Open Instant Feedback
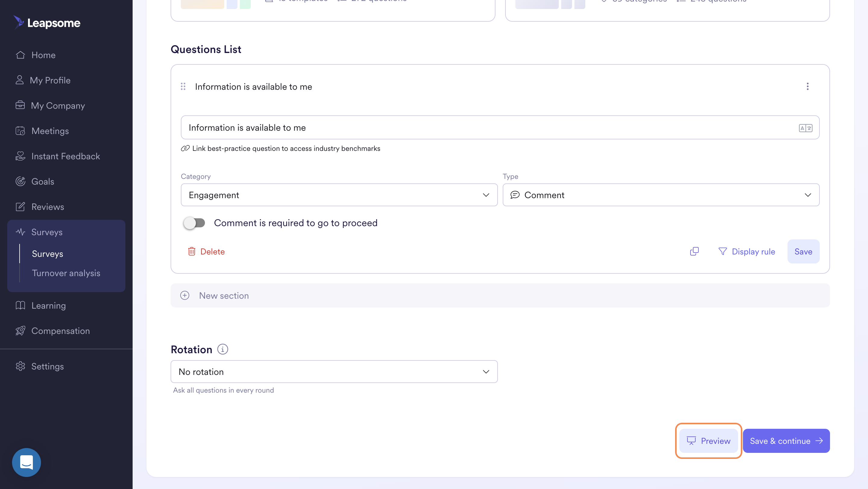The height and width of the screenshot is (489, 868). [65, 156]
